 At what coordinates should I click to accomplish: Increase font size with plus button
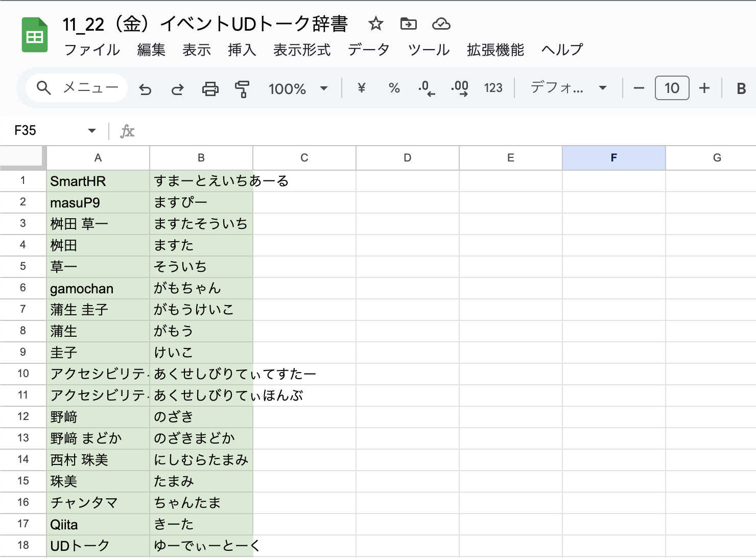coord(704,88)
